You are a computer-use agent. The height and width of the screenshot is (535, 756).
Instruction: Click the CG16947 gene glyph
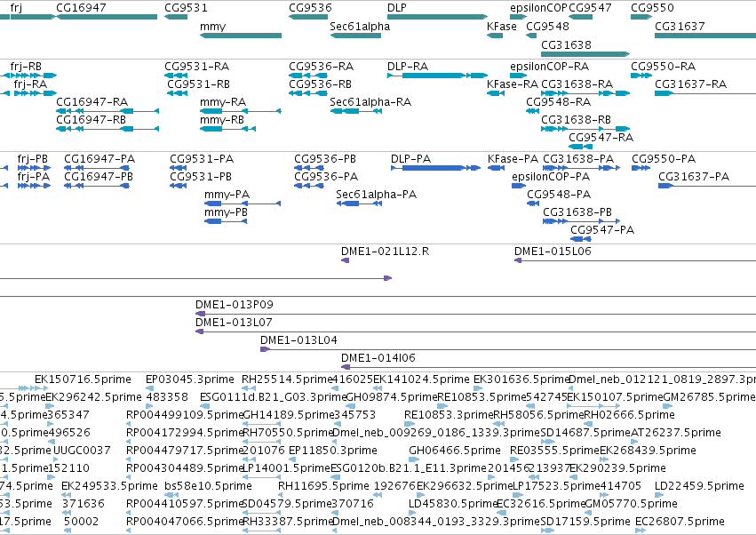(107, 17)
